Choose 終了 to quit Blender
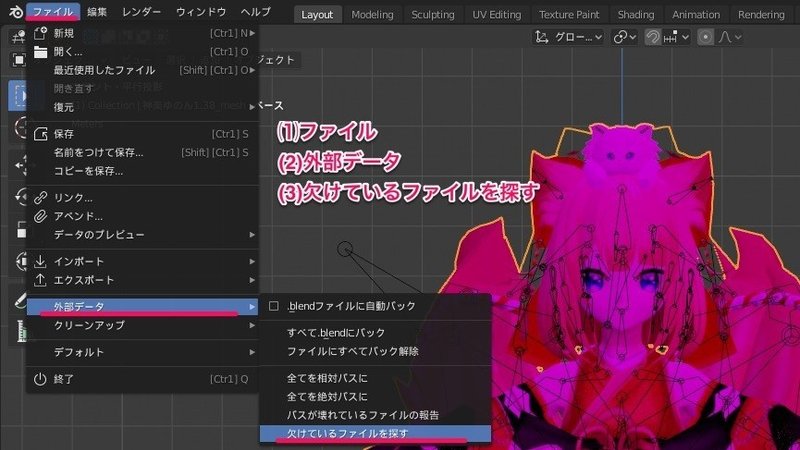This screenshot has width=800, height=450. click(x=142, y=379)
